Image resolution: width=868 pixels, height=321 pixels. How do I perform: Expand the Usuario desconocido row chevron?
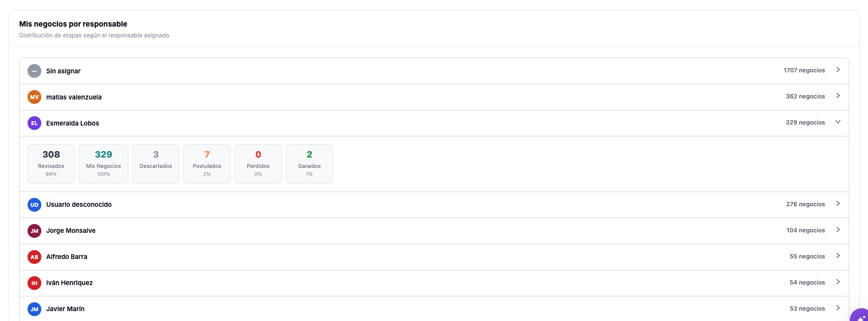(838, 204)
